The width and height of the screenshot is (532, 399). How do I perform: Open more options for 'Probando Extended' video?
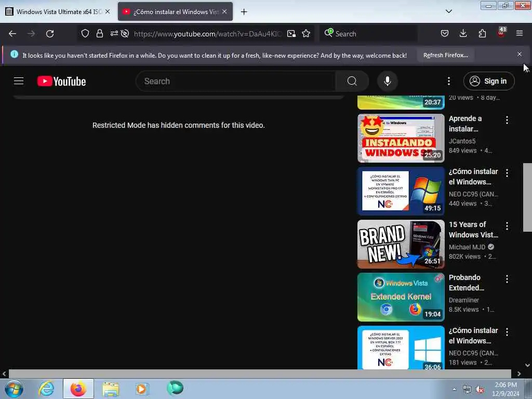point(507,279)
